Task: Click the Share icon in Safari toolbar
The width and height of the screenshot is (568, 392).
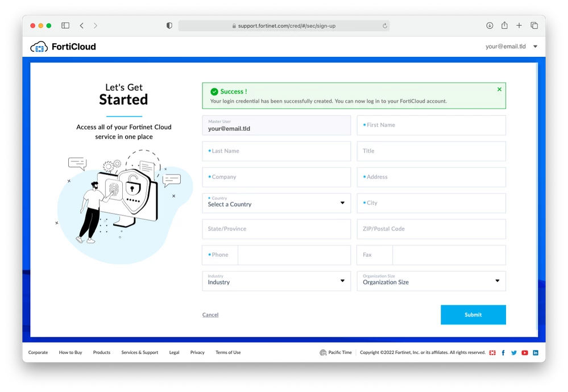Action: 504,25
